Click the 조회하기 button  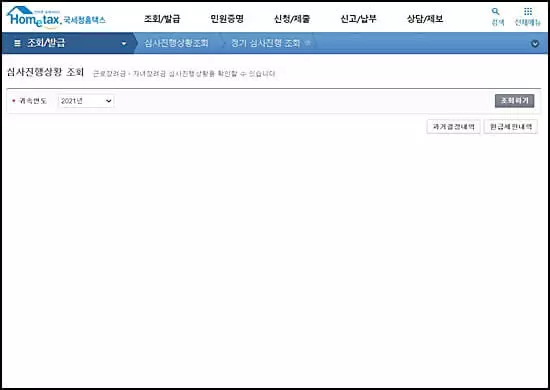coord(514,101)
